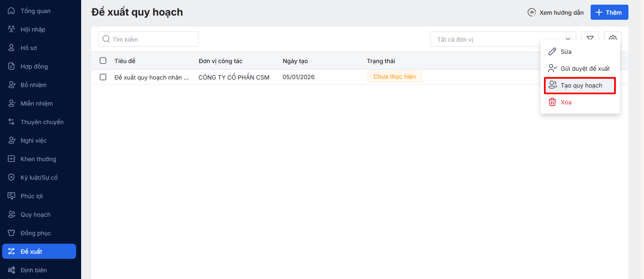Choose Sửa from the context menu
This screenshot has width=644, height=279.
click(x=566, y=52)
